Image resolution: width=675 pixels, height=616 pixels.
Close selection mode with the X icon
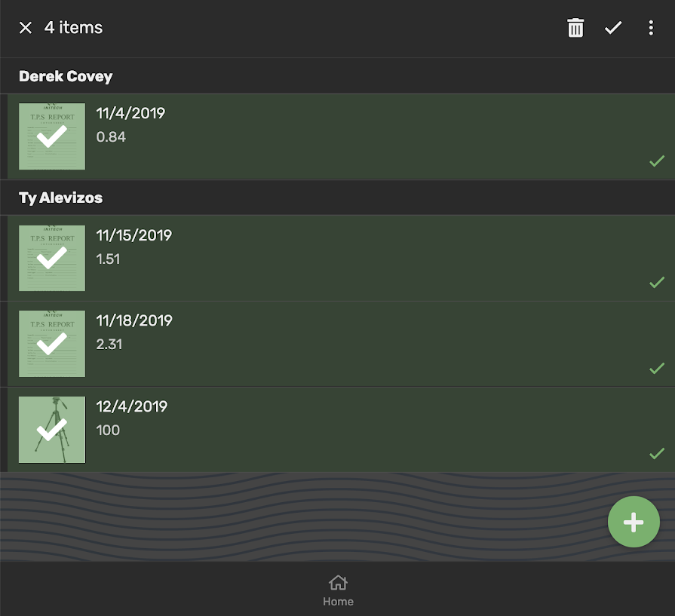click(x=26, y=28)
